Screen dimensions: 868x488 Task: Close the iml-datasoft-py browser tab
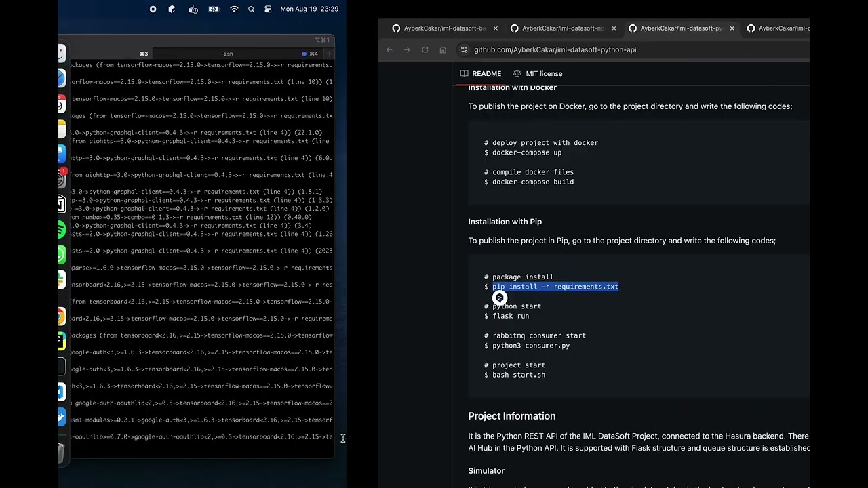[732, 28]
